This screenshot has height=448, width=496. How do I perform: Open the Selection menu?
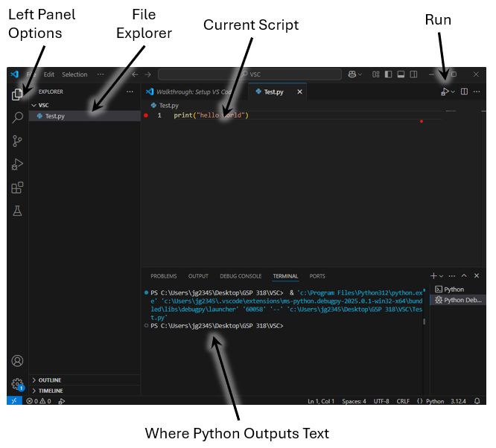coord(74,74)
